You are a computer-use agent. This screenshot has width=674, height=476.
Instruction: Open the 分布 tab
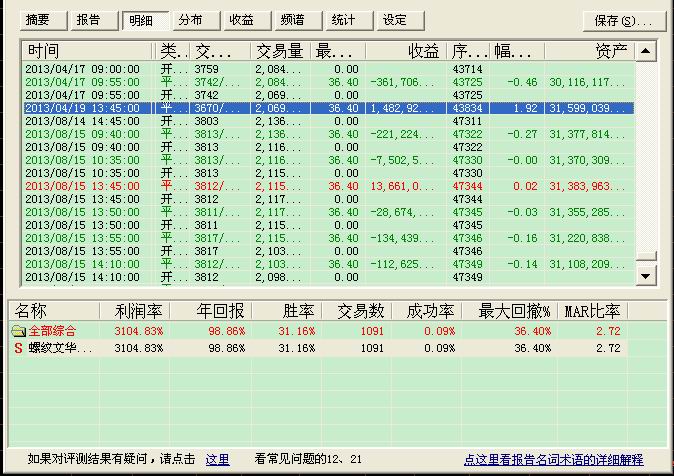click(196, 20)
